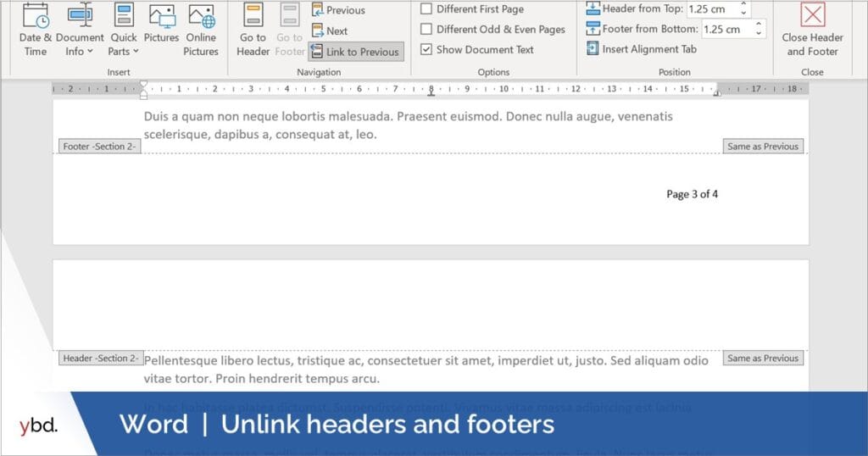This screenshot has width=868, height=456.
Task: Click paragraph starting 'Duis a quam non neque'
Action: (409, 125)
